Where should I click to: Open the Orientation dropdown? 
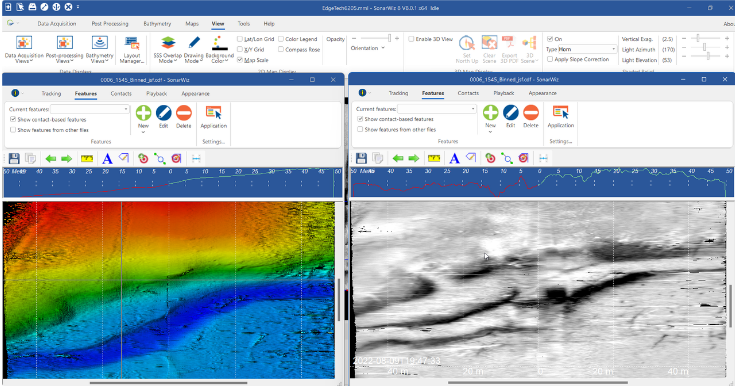368,48
